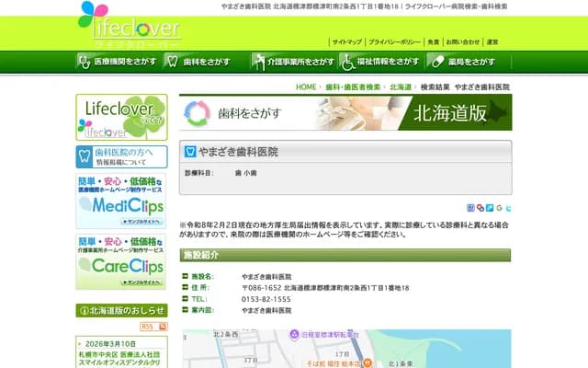588x368 pixels.
Task: Click the circular arrows icon in the banner
Action: [198, 113]
